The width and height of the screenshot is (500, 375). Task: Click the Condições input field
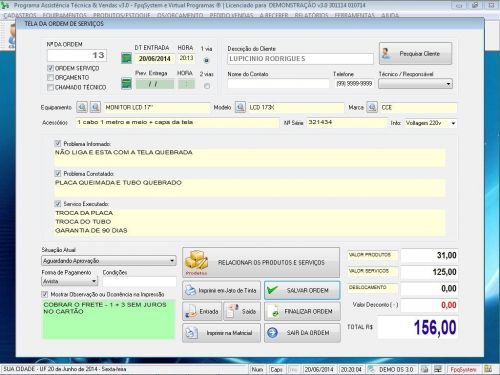[x=139, y=282]
